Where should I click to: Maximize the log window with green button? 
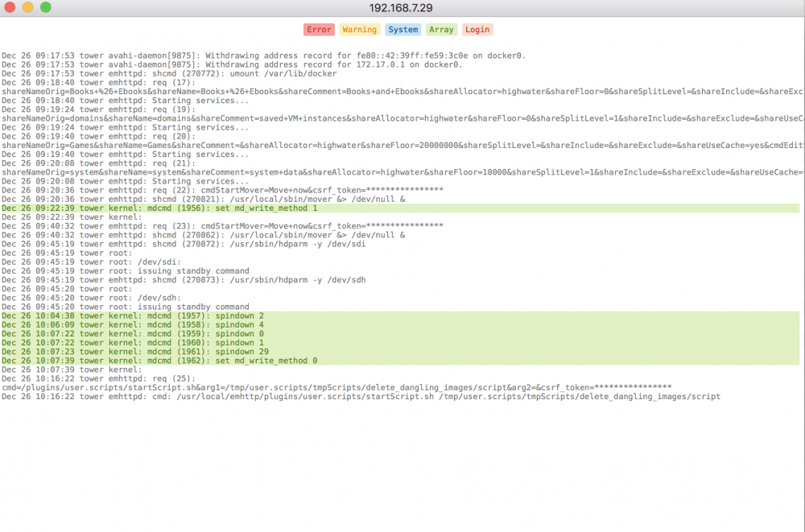tap(46, 7)
